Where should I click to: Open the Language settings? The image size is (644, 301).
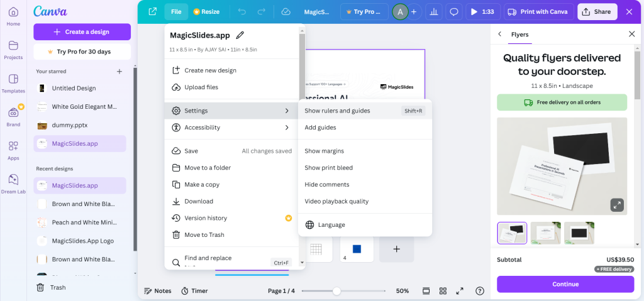coord(365,225)
